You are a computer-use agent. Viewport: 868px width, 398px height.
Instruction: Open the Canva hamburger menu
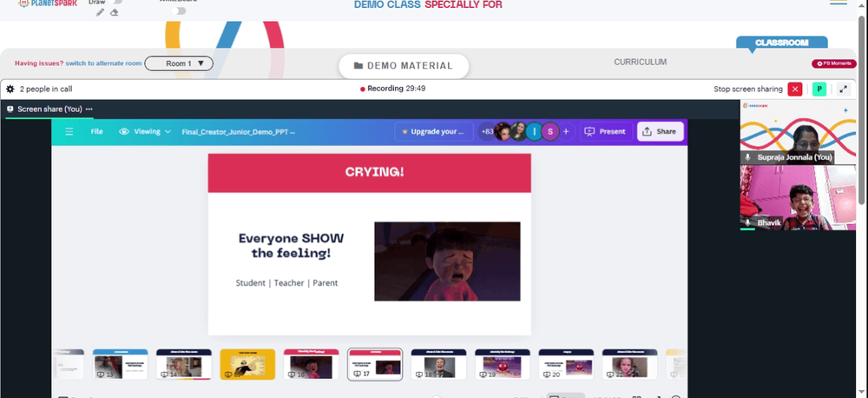(x=69, y=131)
